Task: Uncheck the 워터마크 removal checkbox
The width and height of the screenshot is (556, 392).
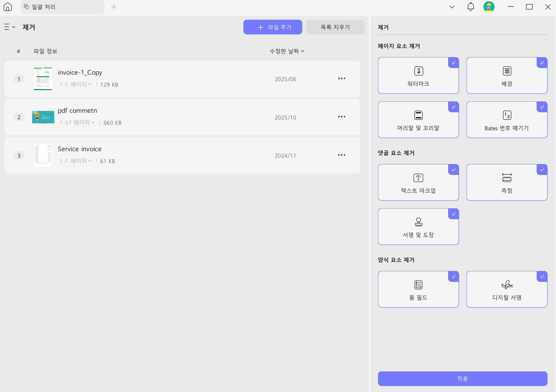Action: point(453,63)
